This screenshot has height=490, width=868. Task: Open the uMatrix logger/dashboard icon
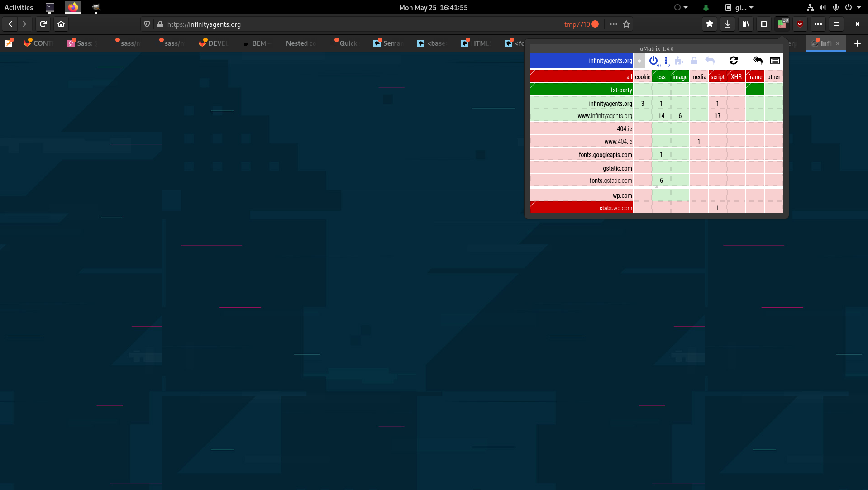tap(775, 61)
